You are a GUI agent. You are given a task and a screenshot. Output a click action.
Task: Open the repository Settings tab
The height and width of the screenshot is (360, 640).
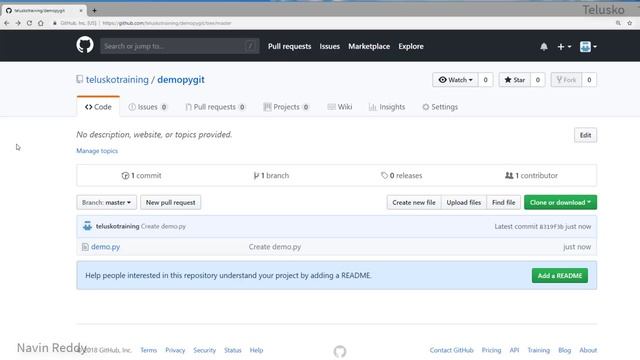click(x=440, y=107)
